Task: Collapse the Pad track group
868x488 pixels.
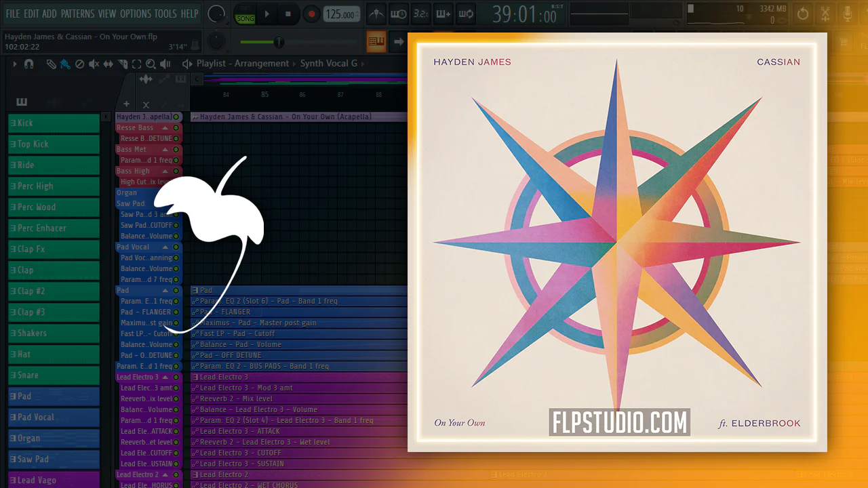Action: (165, 291)
